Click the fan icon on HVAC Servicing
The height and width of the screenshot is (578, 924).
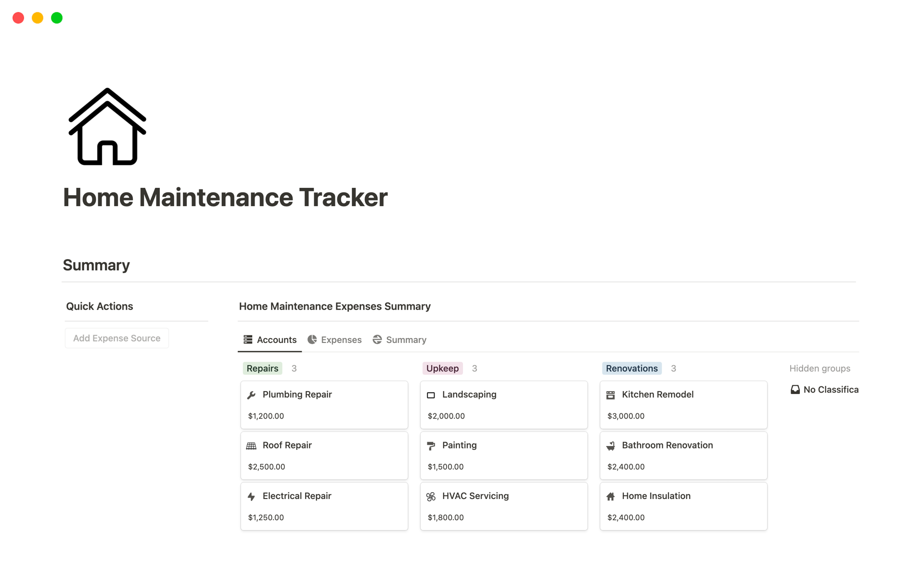432,496
